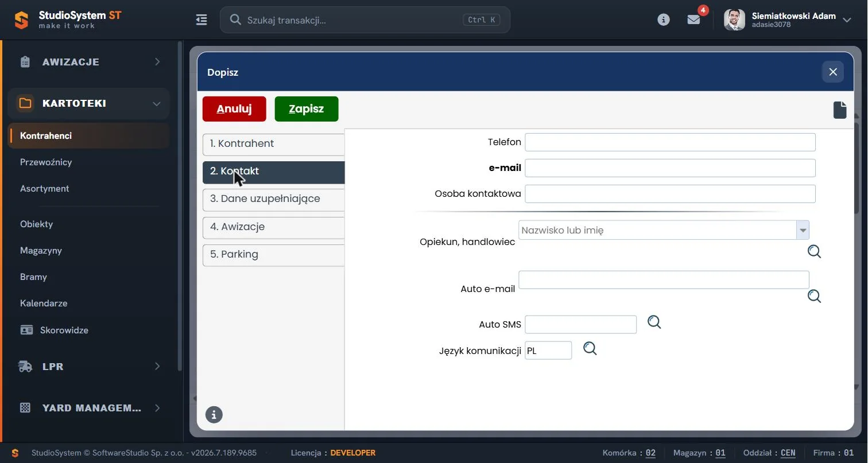Click the Komórka value 02
This screenshot has width=868, height=463.
650,453
